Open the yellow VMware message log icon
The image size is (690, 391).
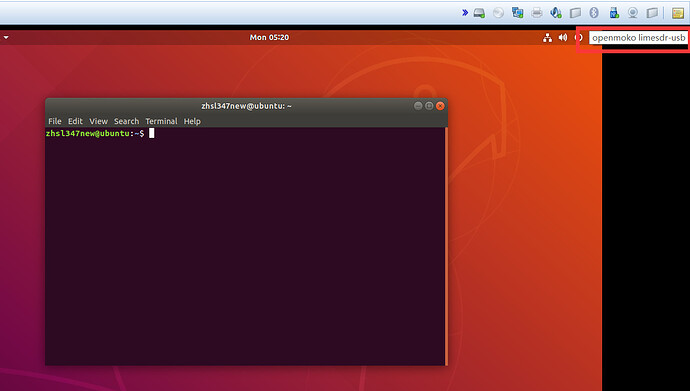678,13
